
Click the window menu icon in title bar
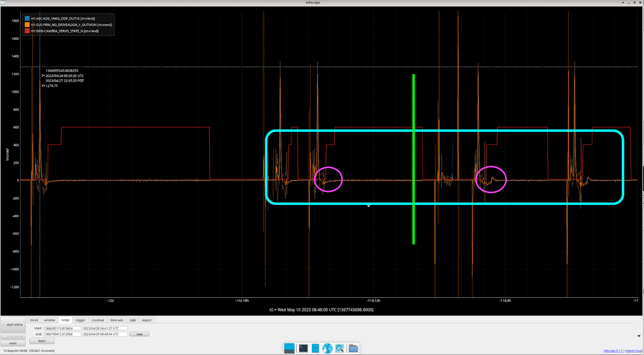3,2
